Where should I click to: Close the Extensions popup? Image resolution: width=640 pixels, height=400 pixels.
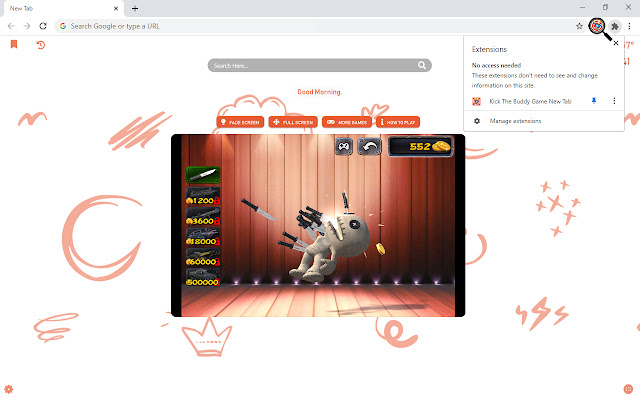(616, 43)
